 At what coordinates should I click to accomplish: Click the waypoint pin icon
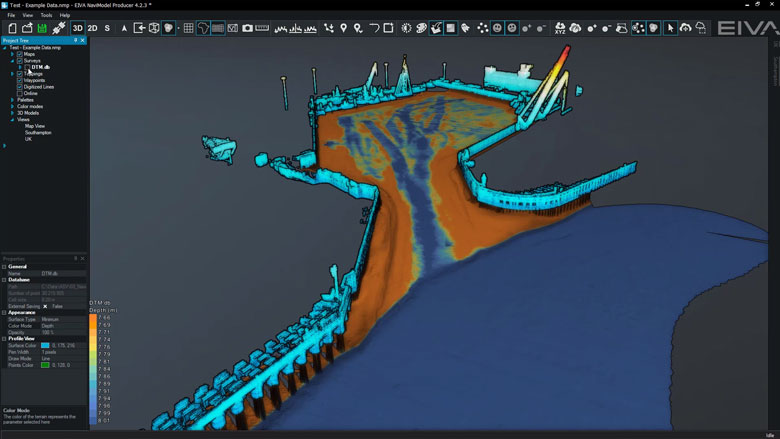(344, 28)
